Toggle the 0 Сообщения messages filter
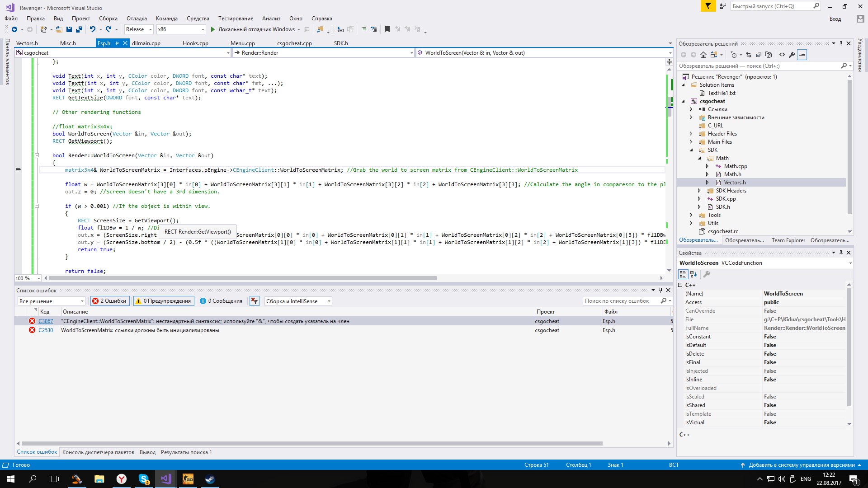The height and width of the screenshot is (488, 868). 222,301
